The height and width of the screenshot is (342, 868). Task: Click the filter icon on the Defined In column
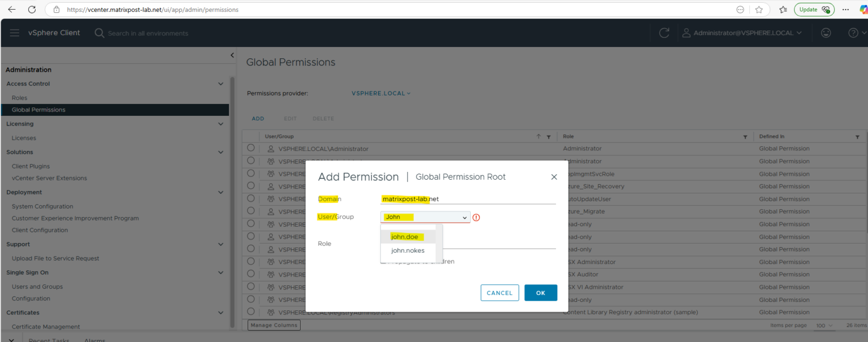click(x=858, y=136)
